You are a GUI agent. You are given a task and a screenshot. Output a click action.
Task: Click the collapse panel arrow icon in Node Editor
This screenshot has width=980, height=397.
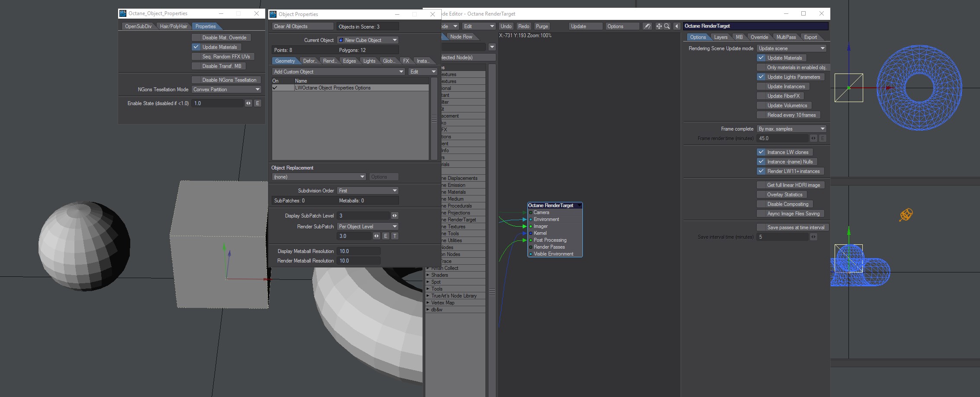677,26
